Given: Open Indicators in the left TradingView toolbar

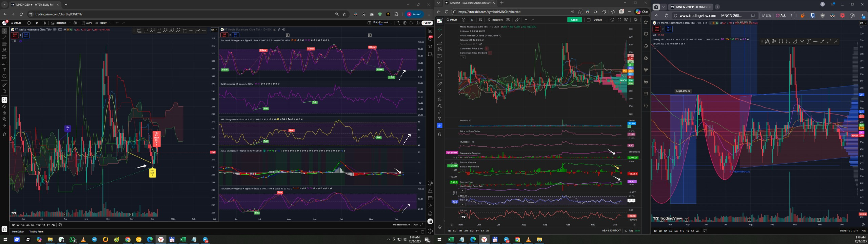Looking at the screenshot, I should click(x=59, y=23).
